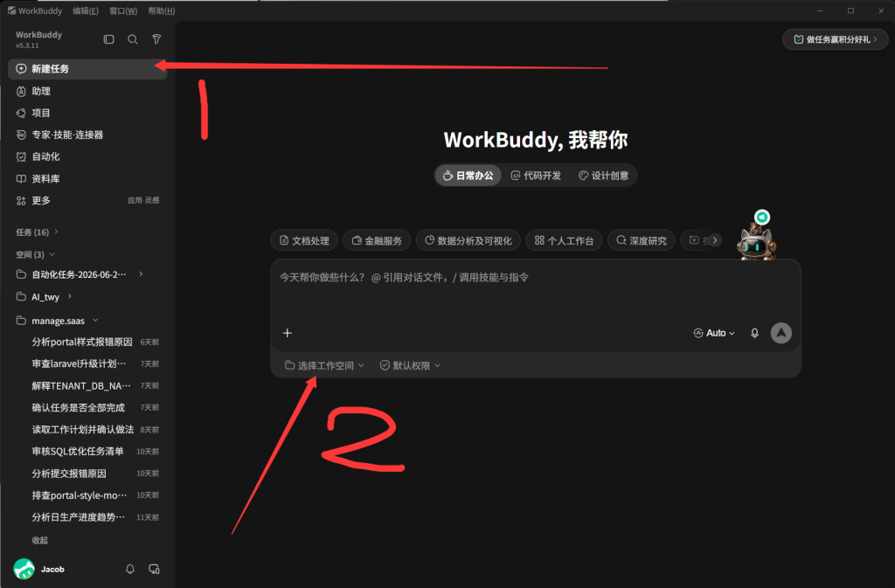The height and width of the screenshot is (588, 895).
Task: Click the speaker badge above mascot
Action: point(762,218)
